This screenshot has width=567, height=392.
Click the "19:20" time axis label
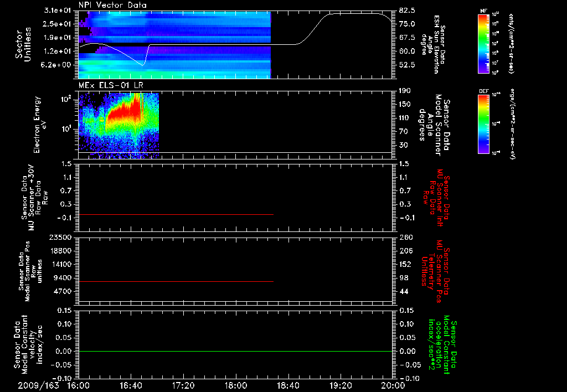[x=341, y=385]
